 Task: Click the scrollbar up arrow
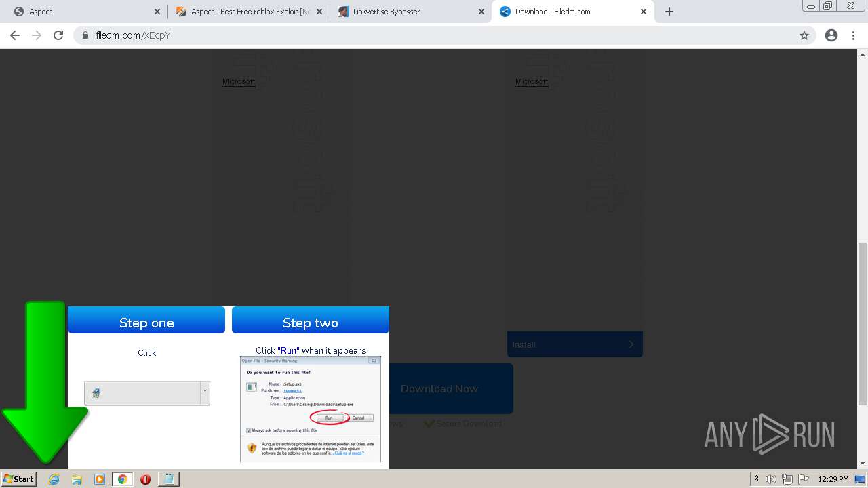coord(863,54)
